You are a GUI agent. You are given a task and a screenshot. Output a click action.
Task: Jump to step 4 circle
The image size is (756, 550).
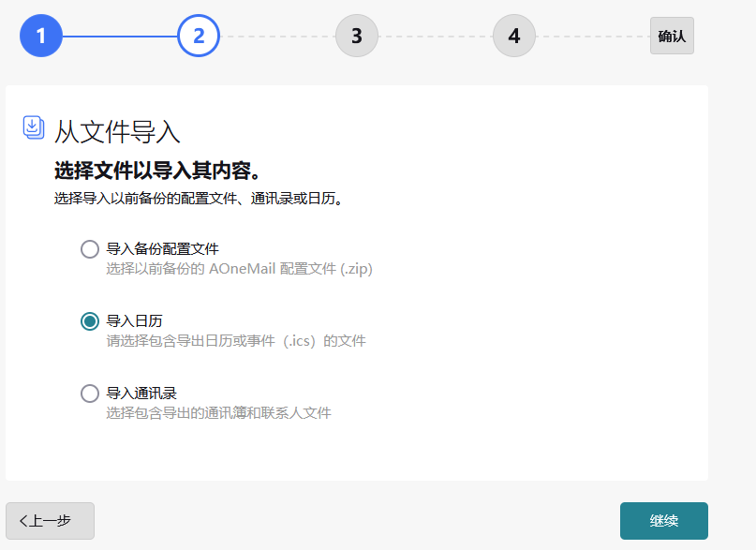pyautogui.click(x=514, y=36)
